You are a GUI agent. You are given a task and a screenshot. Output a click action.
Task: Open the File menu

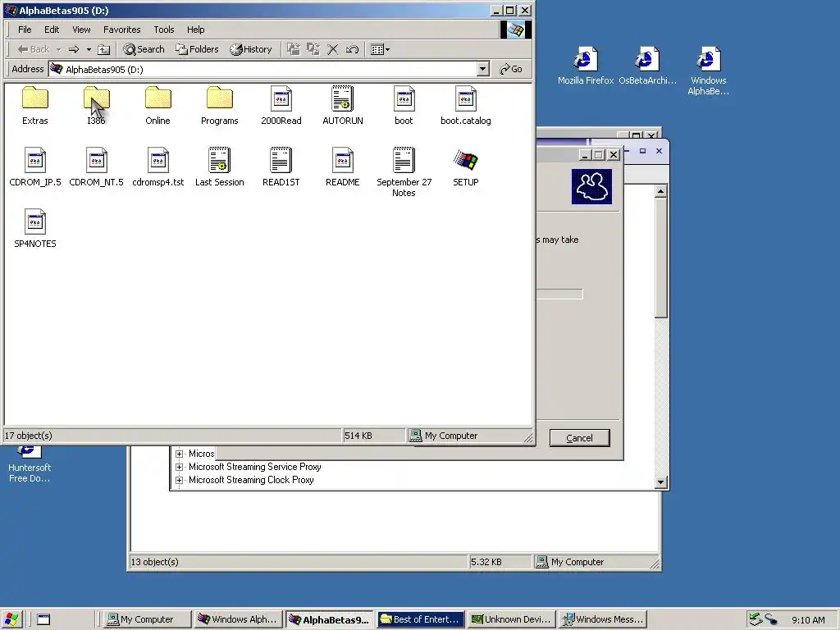click(x=25, y=30)
